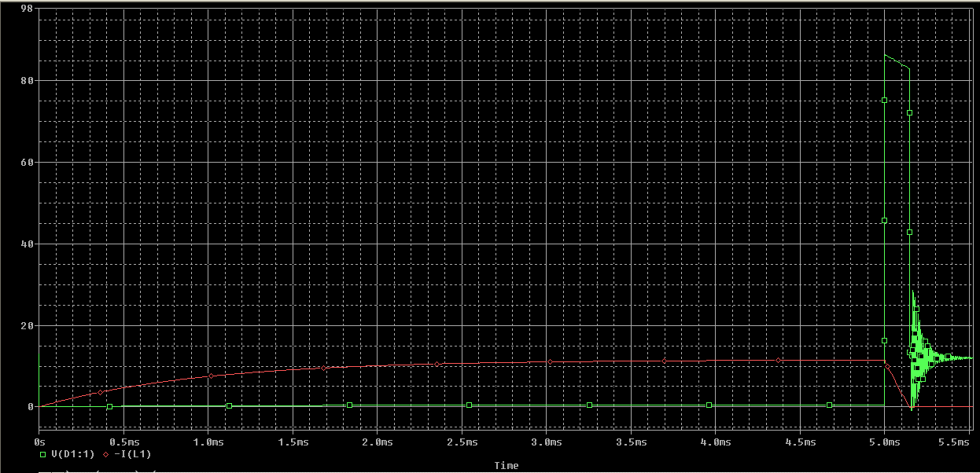Click the 1.0ms x-axis label

[x=208, y=442]
